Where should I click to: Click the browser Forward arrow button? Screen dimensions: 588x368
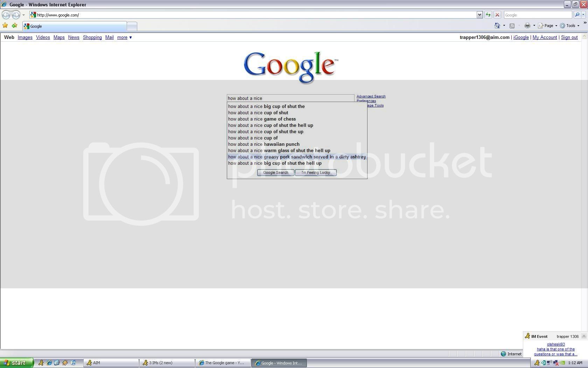[x=16, y=15]
